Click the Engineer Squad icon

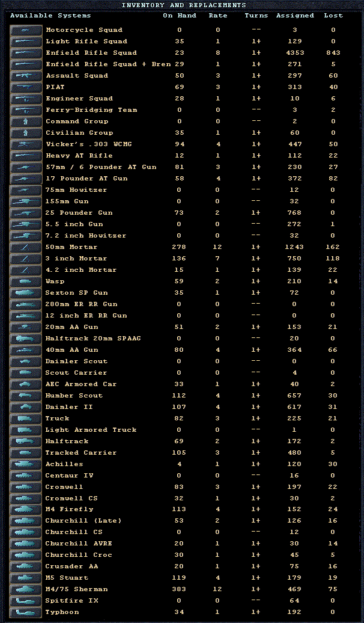[26, 99]
